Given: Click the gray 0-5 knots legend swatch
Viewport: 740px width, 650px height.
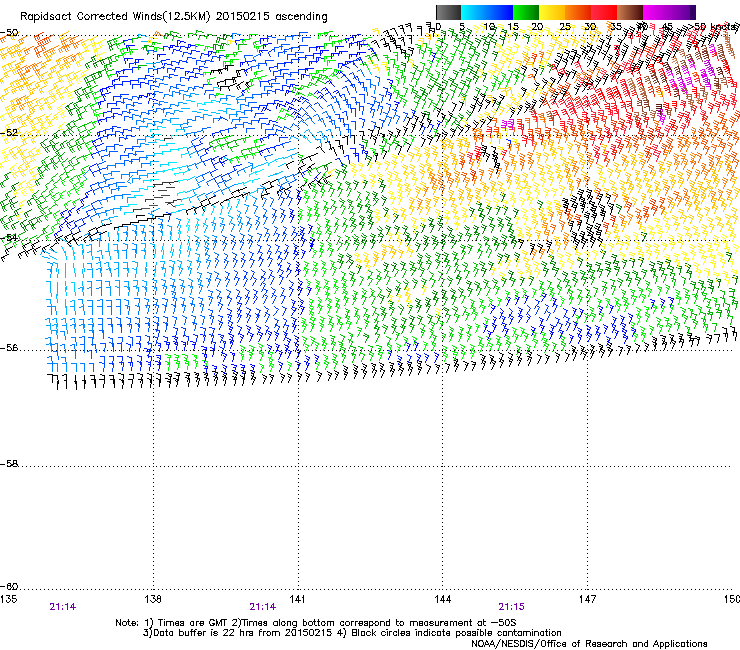Looking at the screenshot, I should [448, 12].
